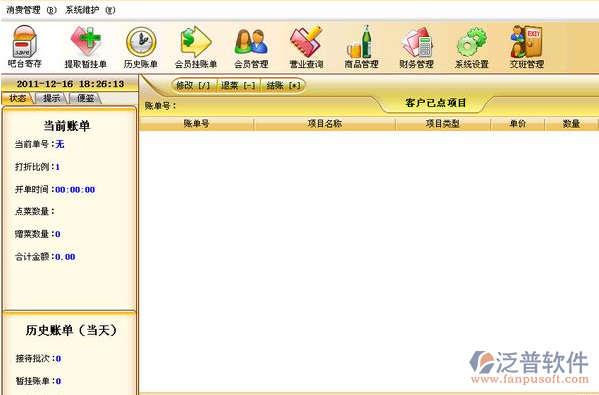
Task: Click the 财务管理 calculator icon
Action: (416, 42)
